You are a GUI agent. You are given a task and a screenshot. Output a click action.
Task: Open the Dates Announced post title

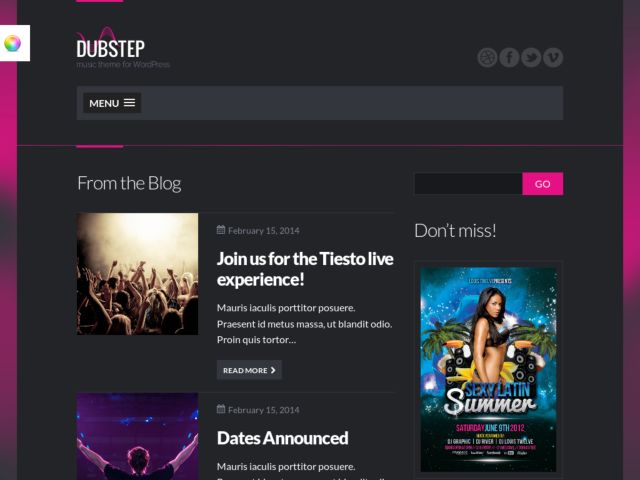[x=282, y=438]
